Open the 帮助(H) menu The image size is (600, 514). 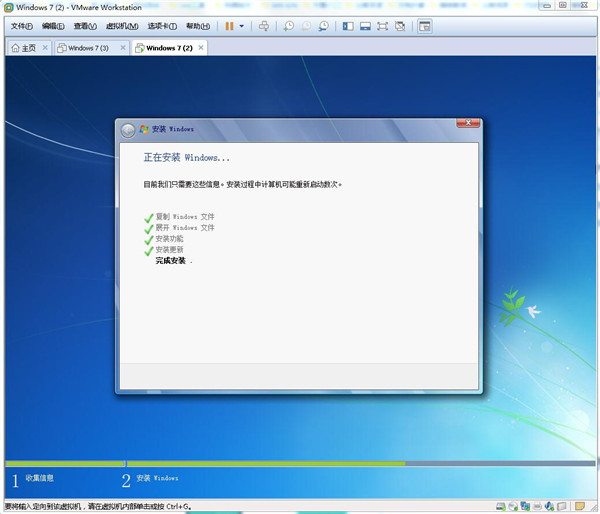[198, 26]
